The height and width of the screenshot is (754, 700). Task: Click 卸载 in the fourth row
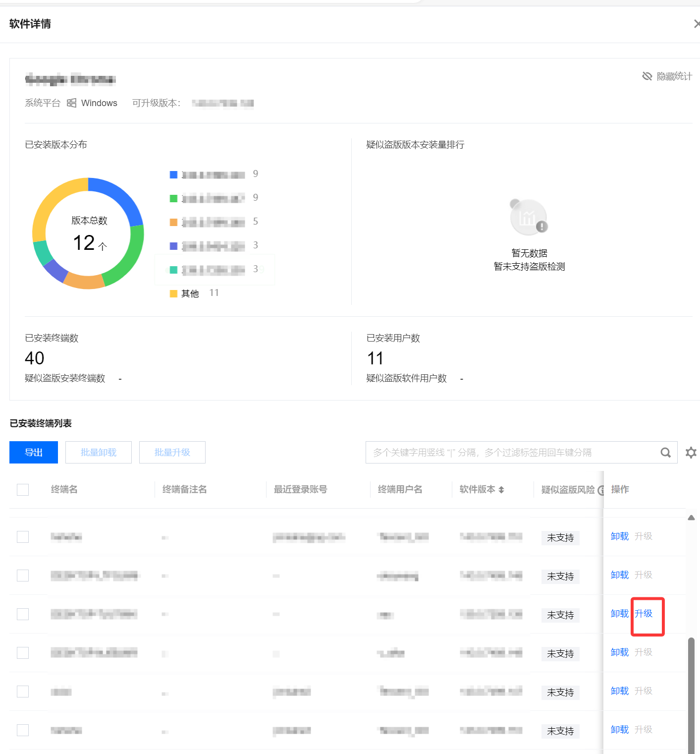620,652
